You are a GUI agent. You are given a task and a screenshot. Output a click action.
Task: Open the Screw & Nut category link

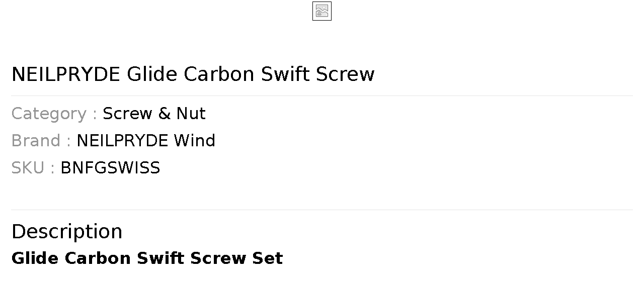coord(154,114)
